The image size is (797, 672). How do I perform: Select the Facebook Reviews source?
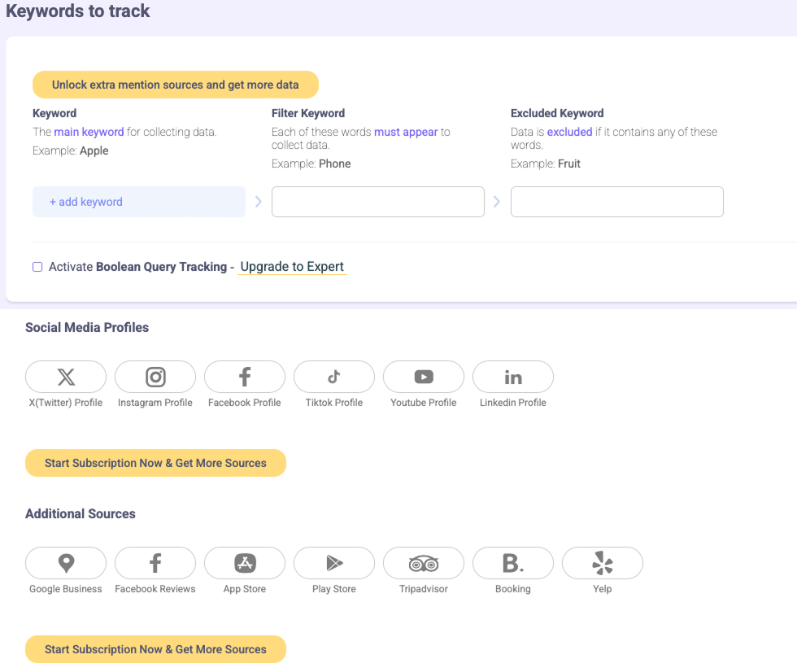click(x=155, y=562)
